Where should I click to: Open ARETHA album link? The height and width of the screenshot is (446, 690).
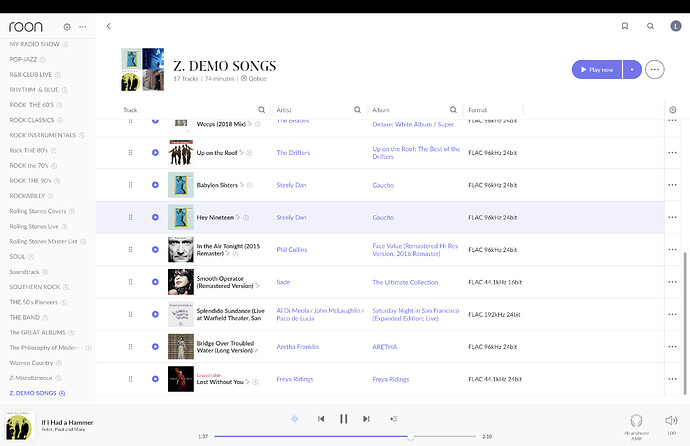[385, 347]
